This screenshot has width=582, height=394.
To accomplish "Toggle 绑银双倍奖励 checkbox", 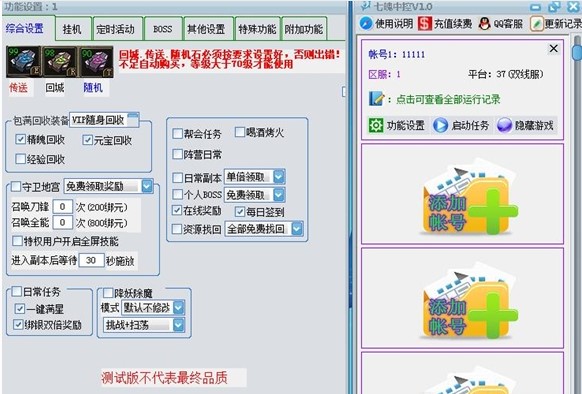I will [18, 324].
